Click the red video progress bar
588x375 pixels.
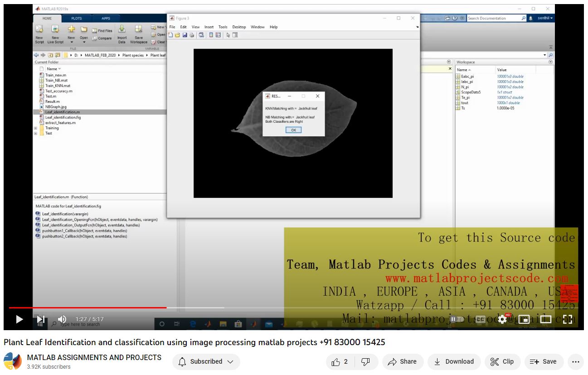pyautogui.click(x=87, y=308)
